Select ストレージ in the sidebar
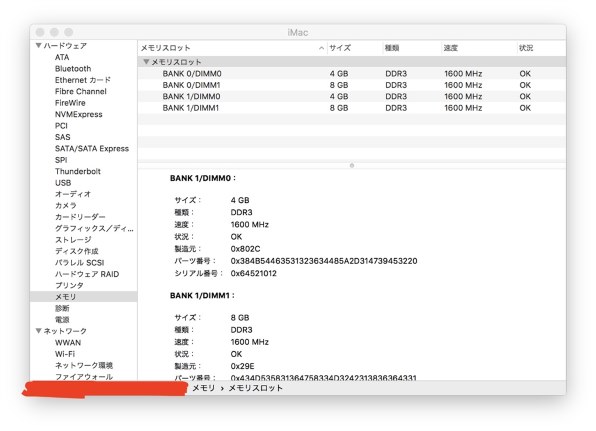 (73, 240)
